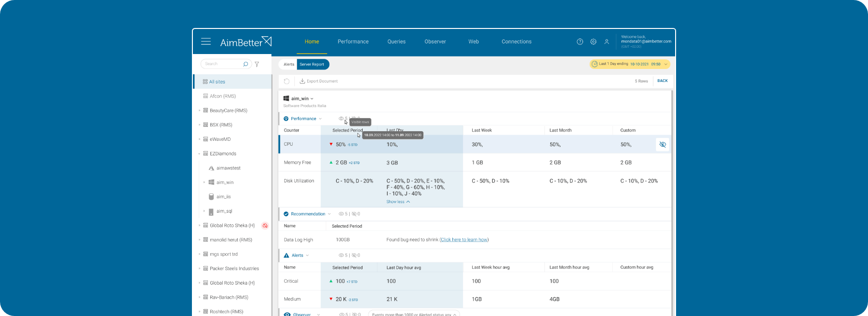This screenshot has height=316, width=868.
Task: Collapse the Alerts section chevron
Action: pos(307,255)
